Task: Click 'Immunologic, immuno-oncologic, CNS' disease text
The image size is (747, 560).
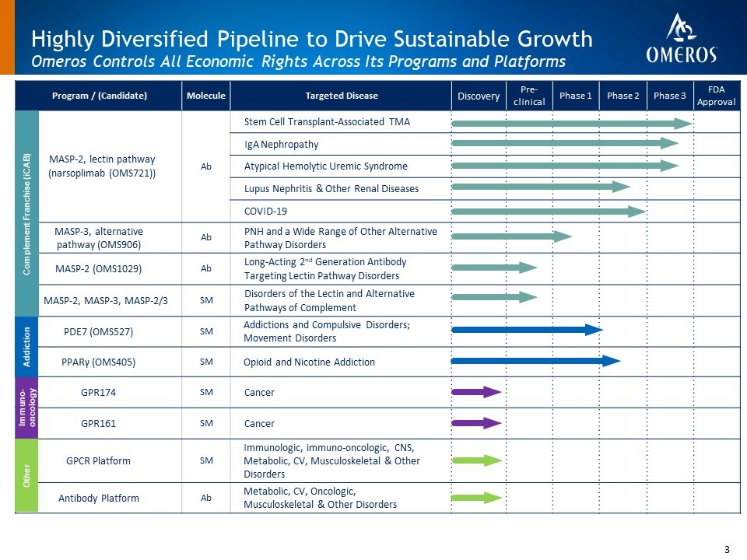Action: pos(331,460)
